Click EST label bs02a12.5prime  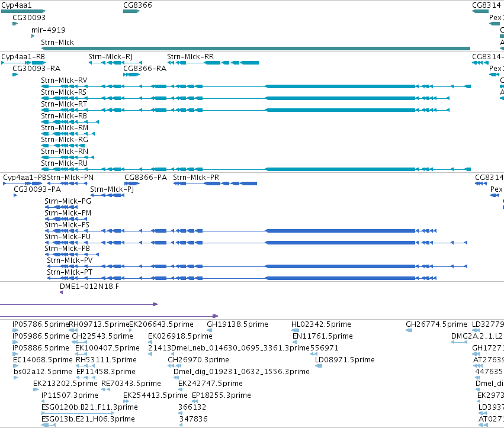(x=43, y=372)
